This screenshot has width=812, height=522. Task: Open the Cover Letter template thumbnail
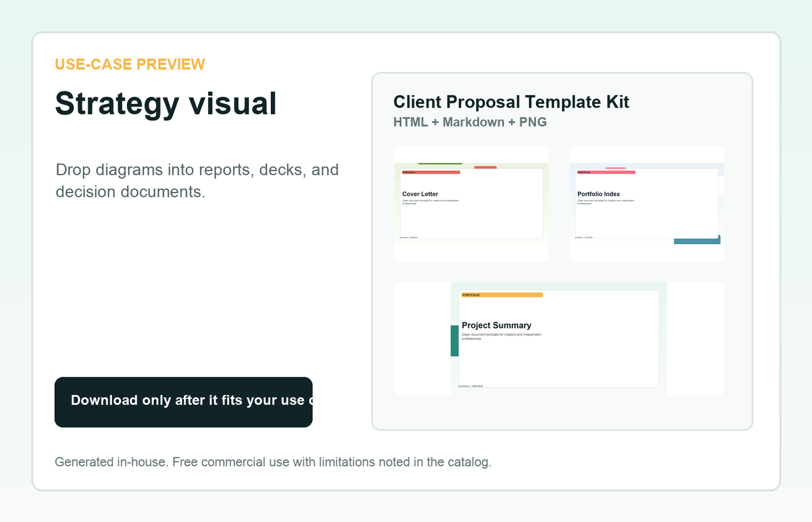(472, 203)
